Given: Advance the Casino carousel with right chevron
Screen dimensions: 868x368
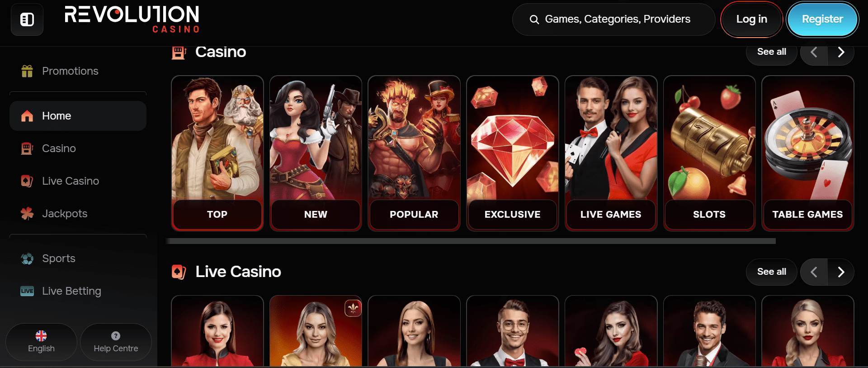Looking at the screenshot, I should (841, 52).
